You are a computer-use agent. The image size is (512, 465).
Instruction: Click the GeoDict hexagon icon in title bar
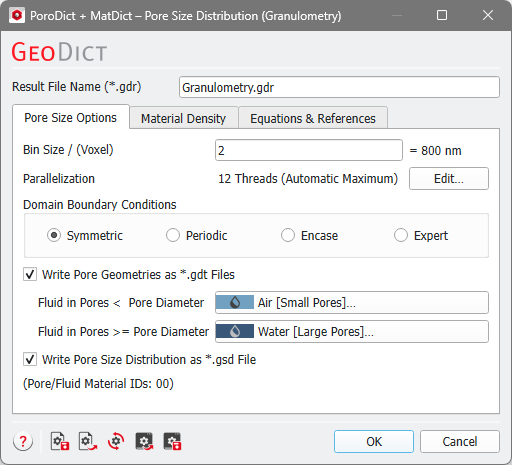[x=17, y=16]
